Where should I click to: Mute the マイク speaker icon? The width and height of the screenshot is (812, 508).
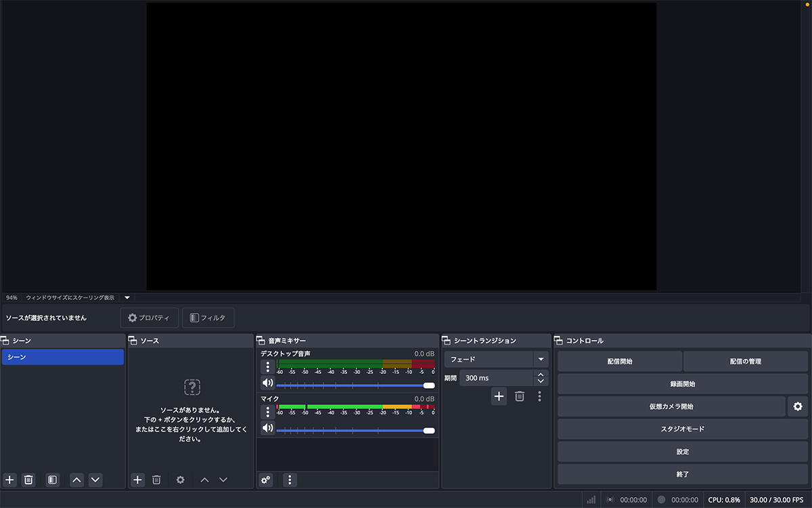[x=267, y=429]
